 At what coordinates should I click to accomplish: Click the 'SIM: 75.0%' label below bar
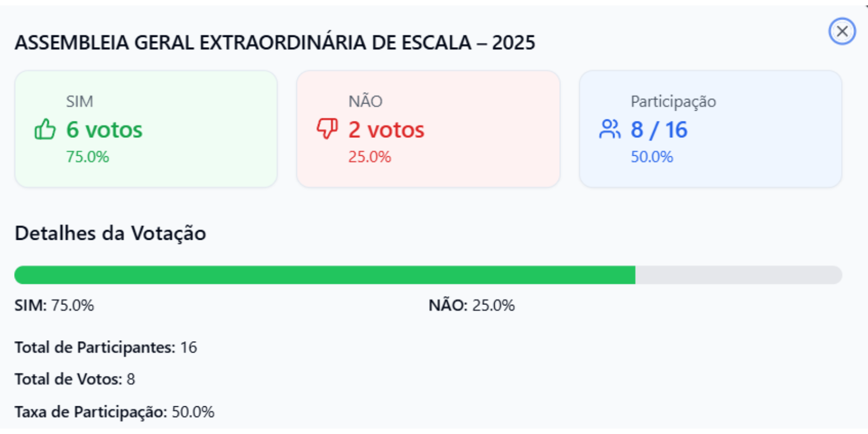54,305
